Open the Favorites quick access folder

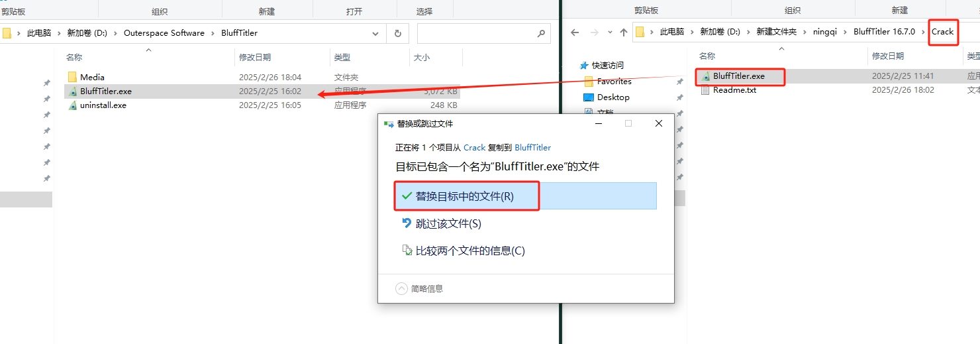pyautogui.click(x=613, y=82)
